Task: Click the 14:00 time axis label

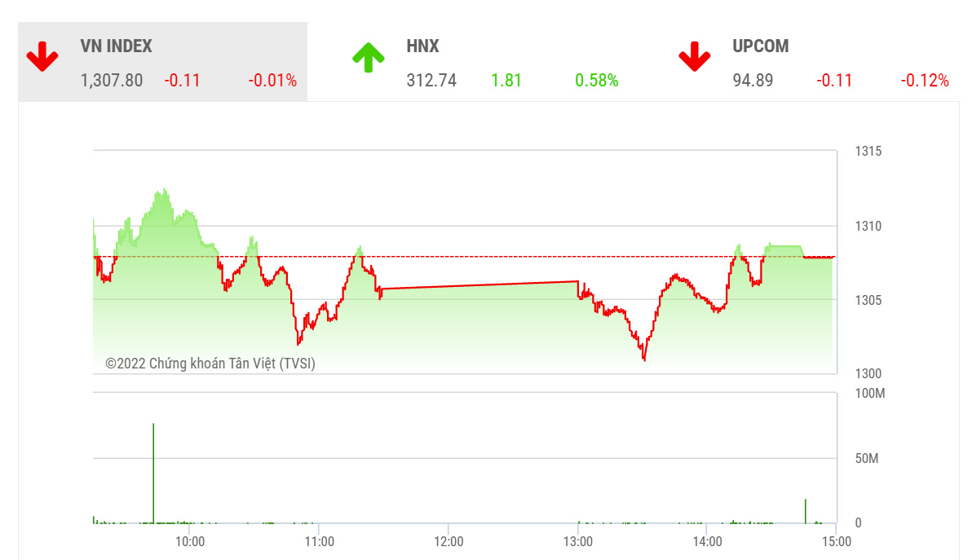Action: click(x=707, y=541)
